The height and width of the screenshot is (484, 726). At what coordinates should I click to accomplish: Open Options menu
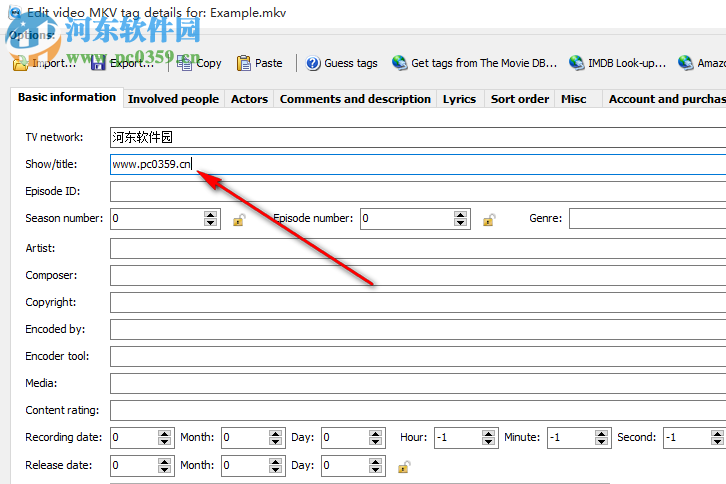click(31, 35)
